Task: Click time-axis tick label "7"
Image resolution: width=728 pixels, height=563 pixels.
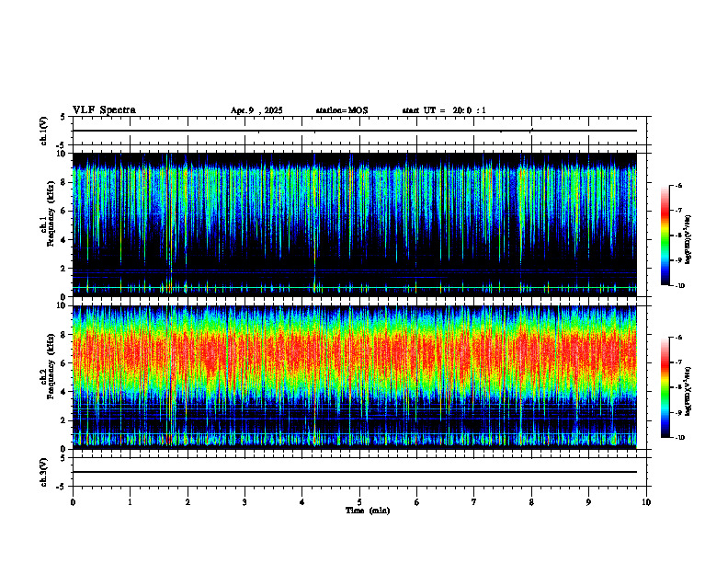Action: [x=474, y=502]
